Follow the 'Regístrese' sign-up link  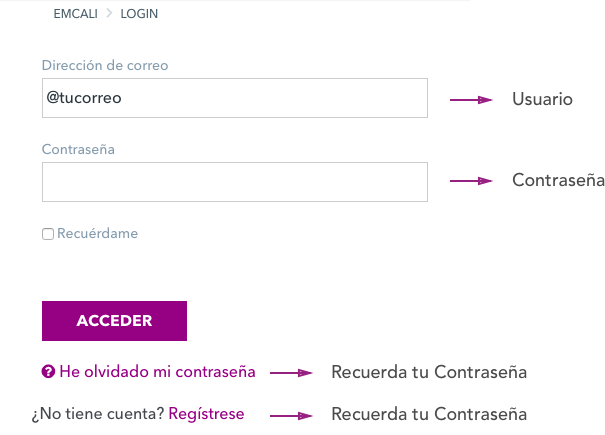pyautogui.click(x=206, y=413)
